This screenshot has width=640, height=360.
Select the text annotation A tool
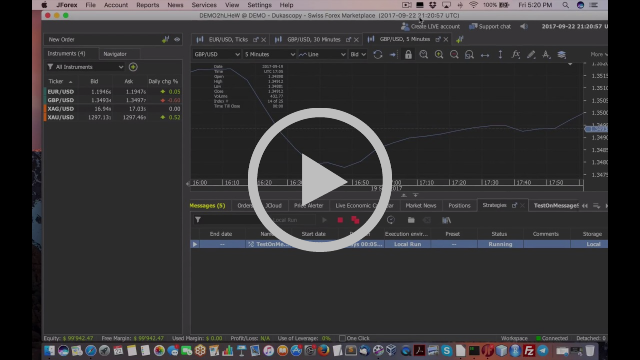pyautogui.click(x=546, y=54)
